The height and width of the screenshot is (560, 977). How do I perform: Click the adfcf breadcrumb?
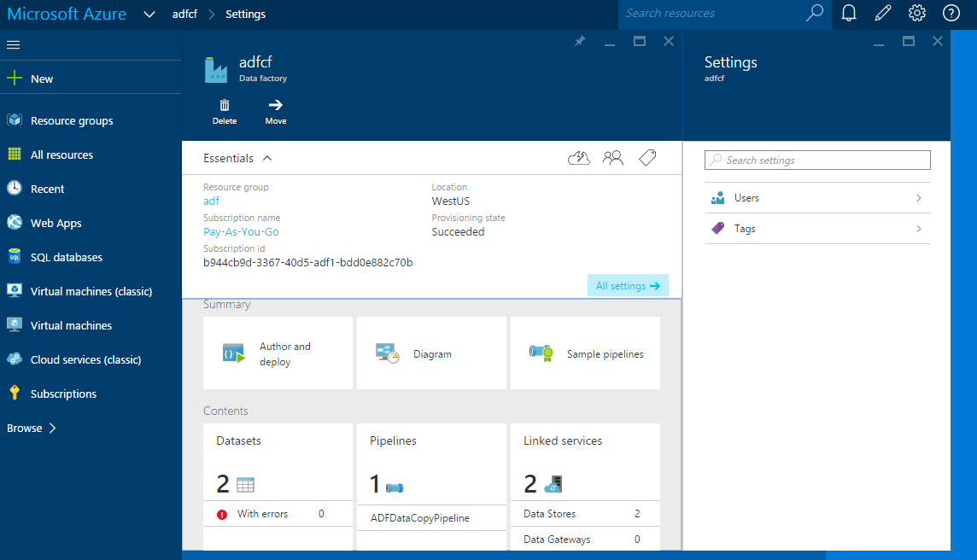pos(184,14)
